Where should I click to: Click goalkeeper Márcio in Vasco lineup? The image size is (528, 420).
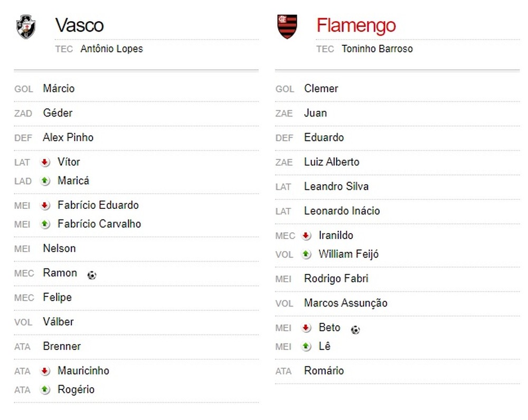[x=59, y=89]
